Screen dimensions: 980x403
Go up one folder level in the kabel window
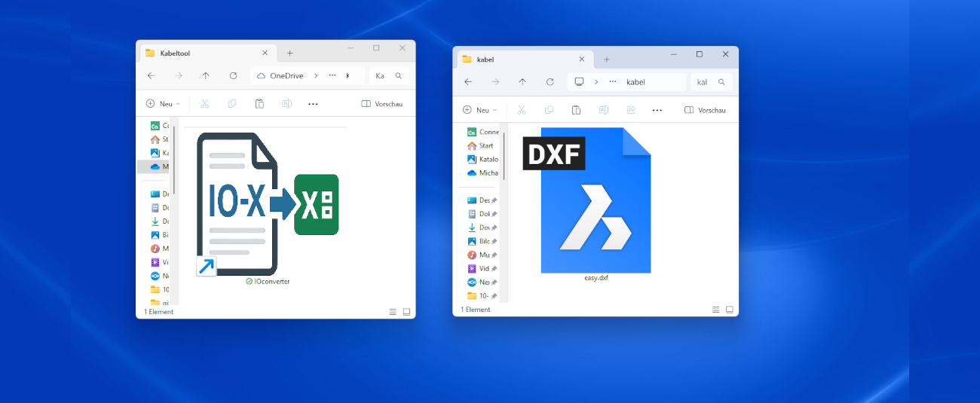click(x=522, y=82)
